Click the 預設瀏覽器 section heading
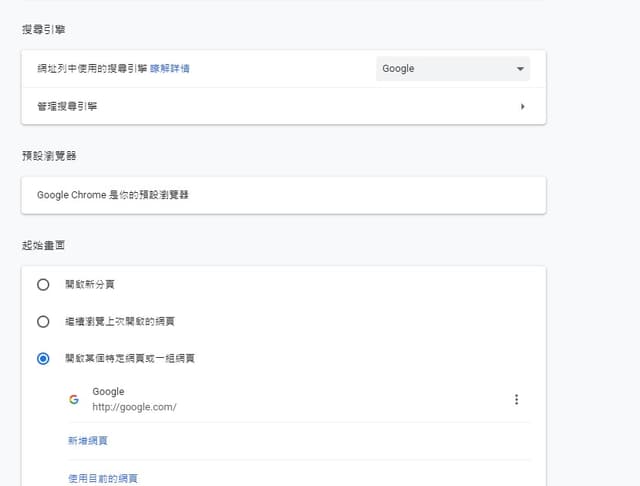 coord(49,156)
